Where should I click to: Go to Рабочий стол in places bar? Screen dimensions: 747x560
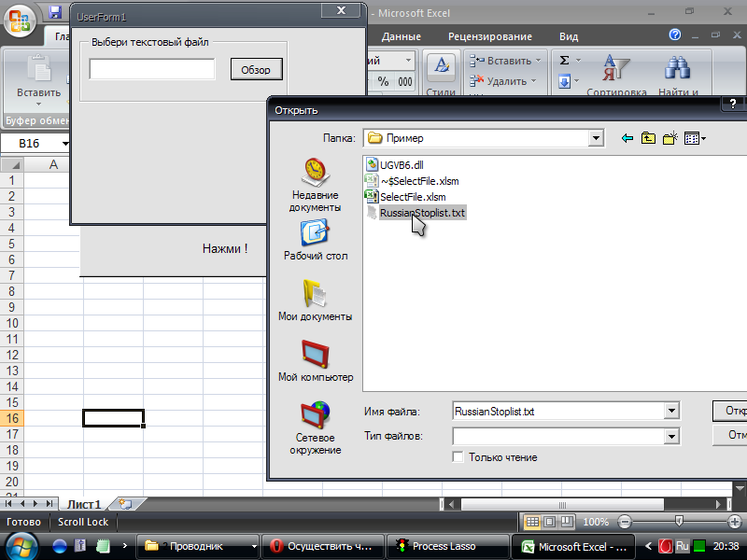click(x=316, y=240)
